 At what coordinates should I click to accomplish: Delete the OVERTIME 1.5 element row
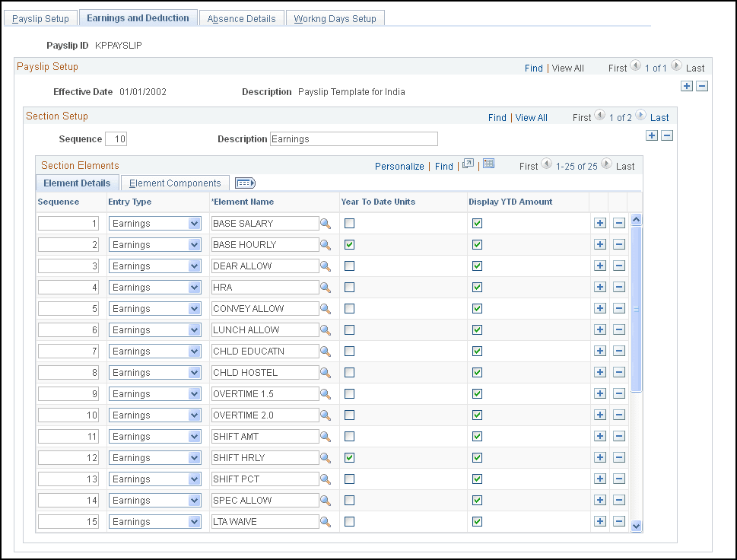619,394
